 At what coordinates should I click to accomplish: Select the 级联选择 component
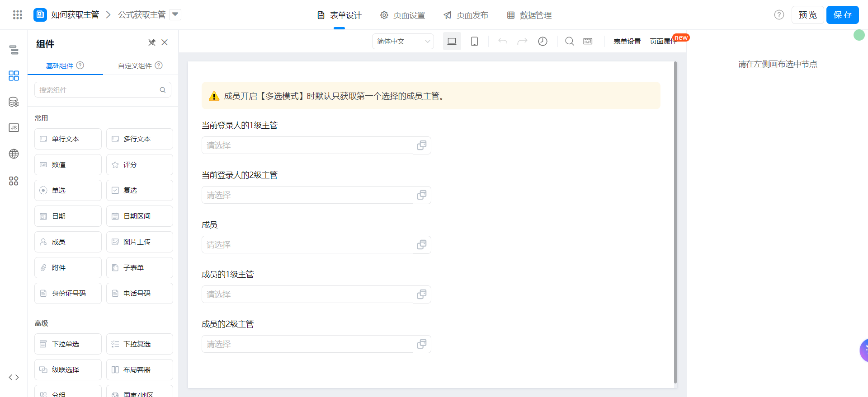(x=68, y=370)
